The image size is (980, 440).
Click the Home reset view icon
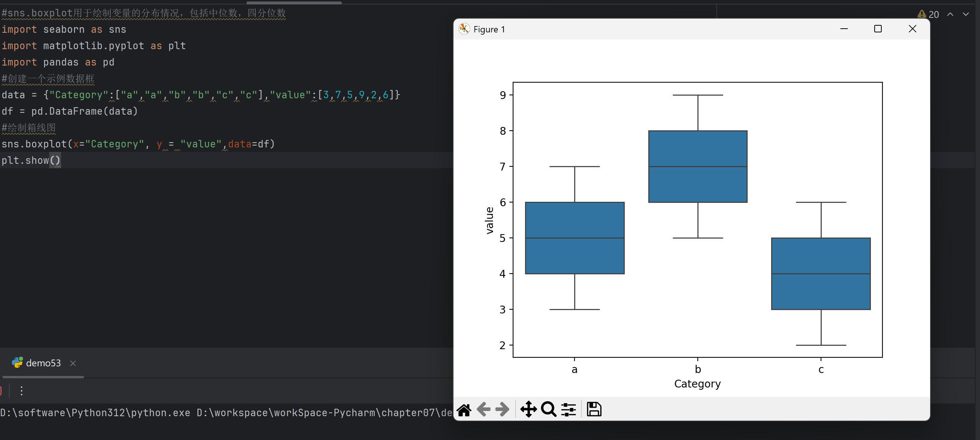click(464, 409)
